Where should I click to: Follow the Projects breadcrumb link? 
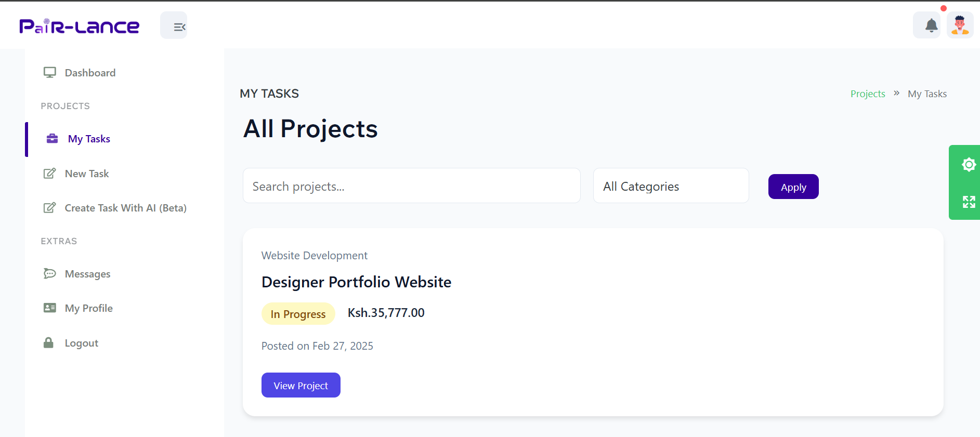point(868,94)
